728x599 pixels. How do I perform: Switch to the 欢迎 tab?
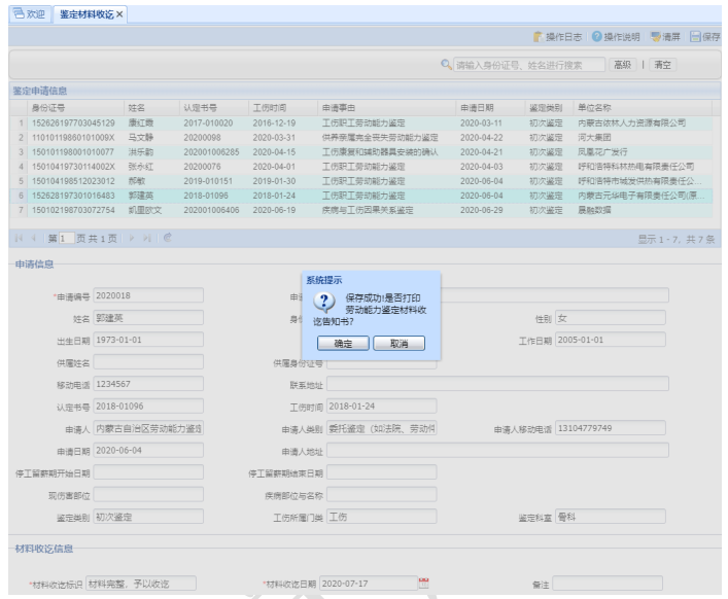(30, 14)
